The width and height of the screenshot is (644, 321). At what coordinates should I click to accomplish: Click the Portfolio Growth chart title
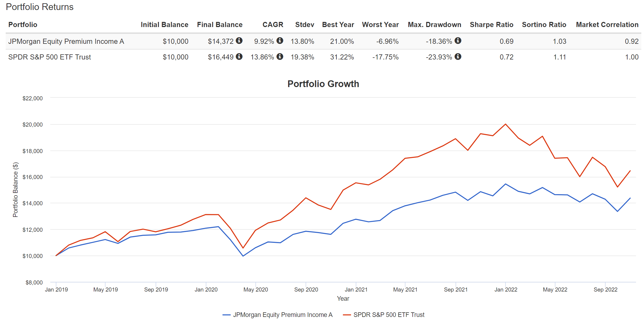(323, 84)
